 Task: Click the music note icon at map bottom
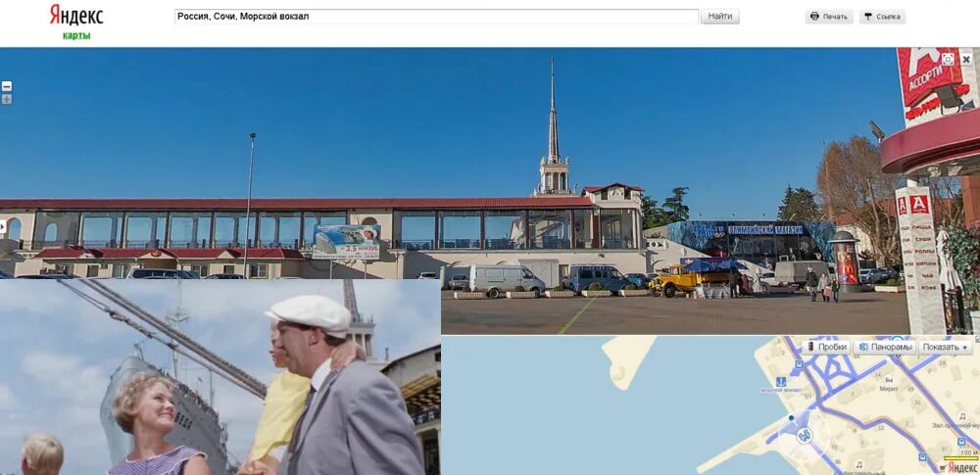[x=859, y=465]
